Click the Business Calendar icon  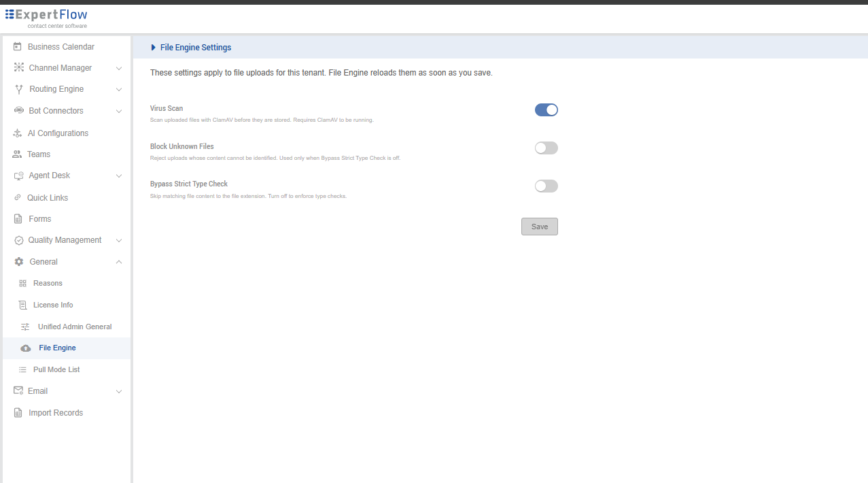[x=18, y=47]
